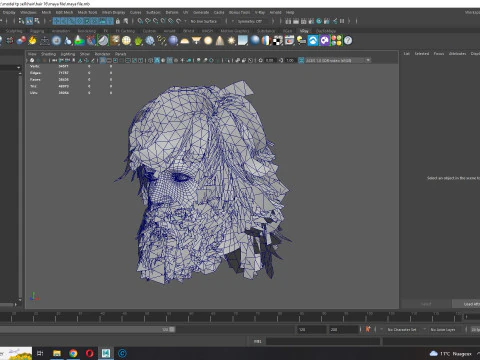480x360 pixels.
Task: Open the Focus menu in Attribute Editor
Action: pos(439,54)
